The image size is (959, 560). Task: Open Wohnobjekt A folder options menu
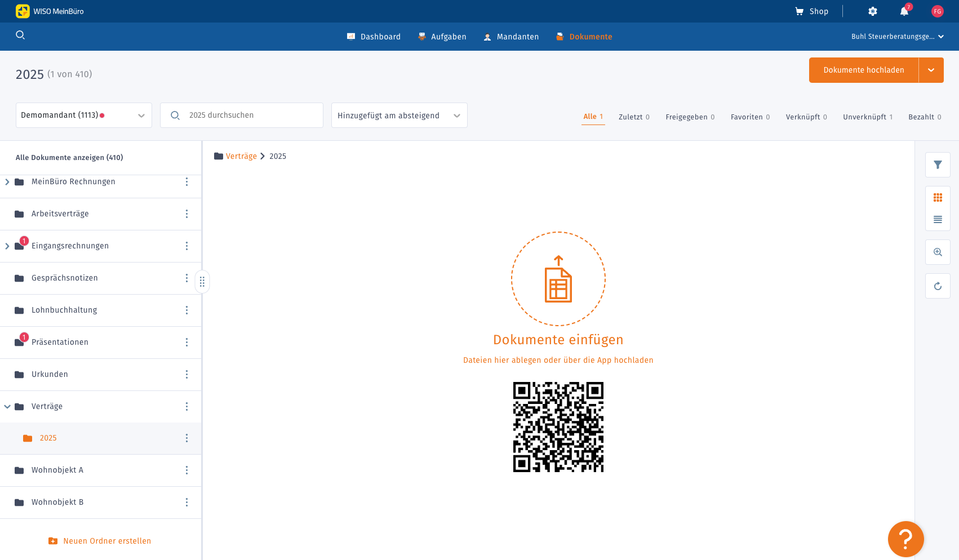pos(187,470)
